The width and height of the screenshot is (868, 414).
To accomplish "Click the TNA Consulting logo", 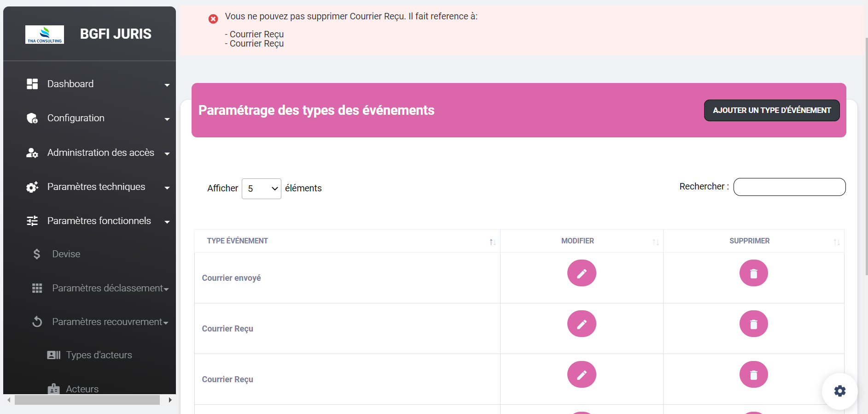I will click(45, 35).
